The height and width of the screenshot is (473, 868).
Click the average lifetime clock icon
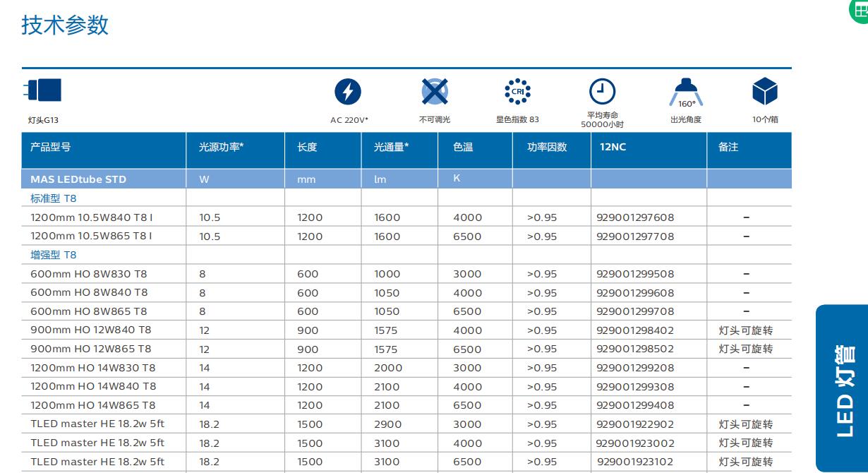(602, 92)
